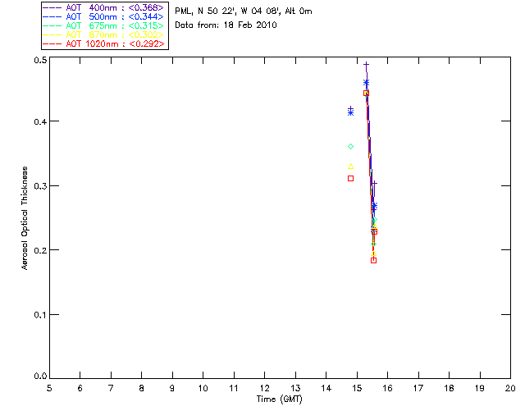Image resolution: width=525 pixels, height=420 pixels.
Task: Click the station text 'PML, N 50 22', W 04 08''
Action: click(x=229, y=11)
